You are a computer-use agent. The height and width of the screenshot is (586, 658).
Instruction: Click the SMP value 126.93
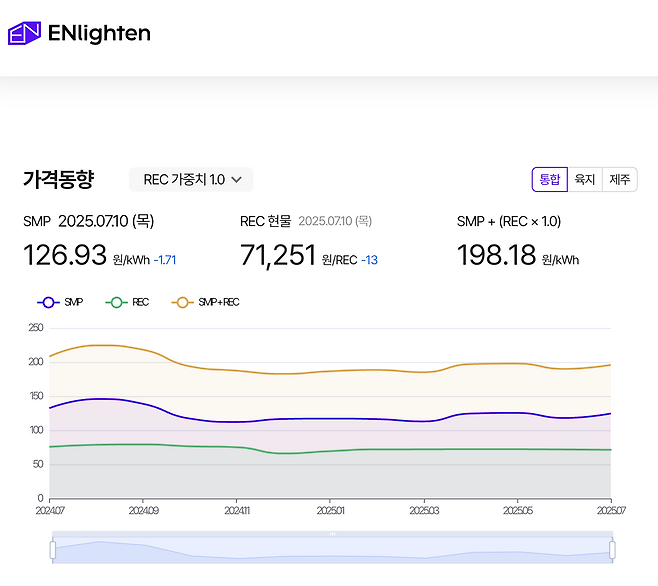(65, 255)
